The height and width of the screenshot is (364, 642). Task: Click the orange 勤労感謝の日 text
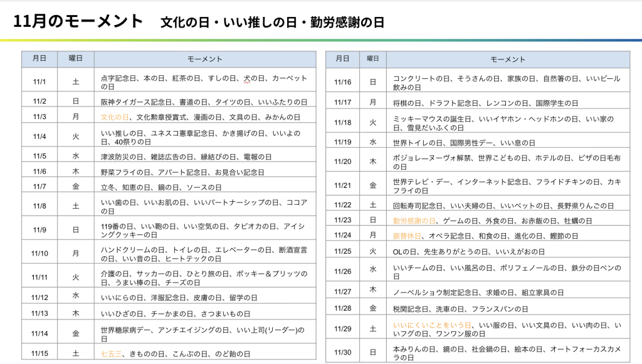click(414, 221)
